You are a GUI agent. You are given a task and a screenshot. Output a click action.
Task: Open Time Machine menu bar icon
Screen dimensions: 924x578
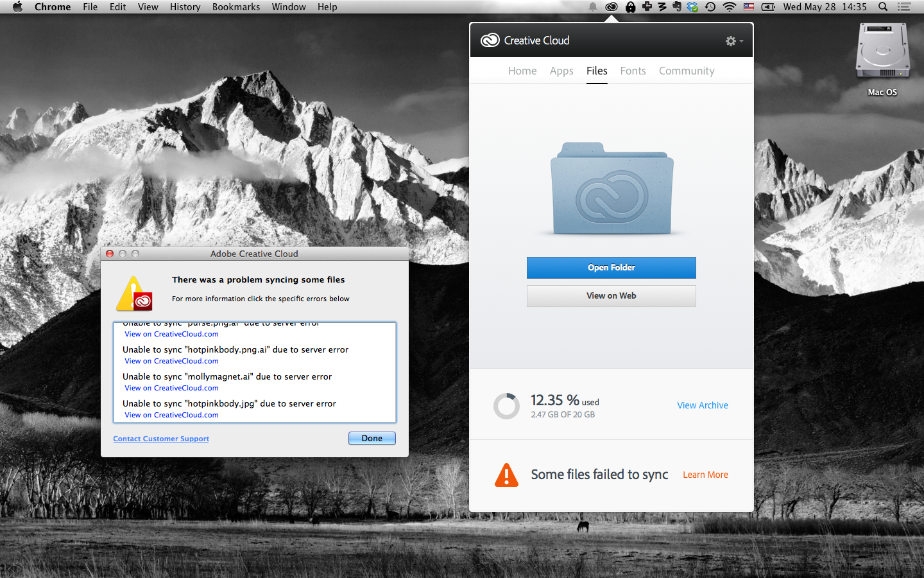[710, 7]
